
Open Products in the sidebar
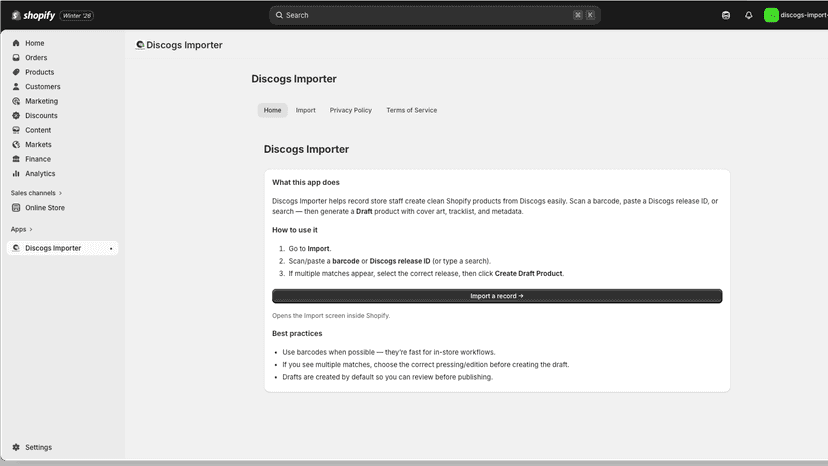coord(39,72)
